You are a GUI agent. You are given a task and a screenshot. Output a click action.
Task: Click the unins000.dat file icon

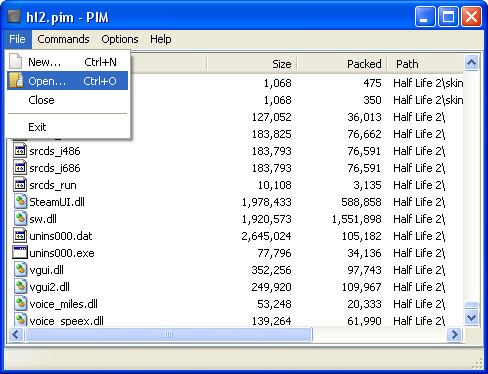point(20,236)
